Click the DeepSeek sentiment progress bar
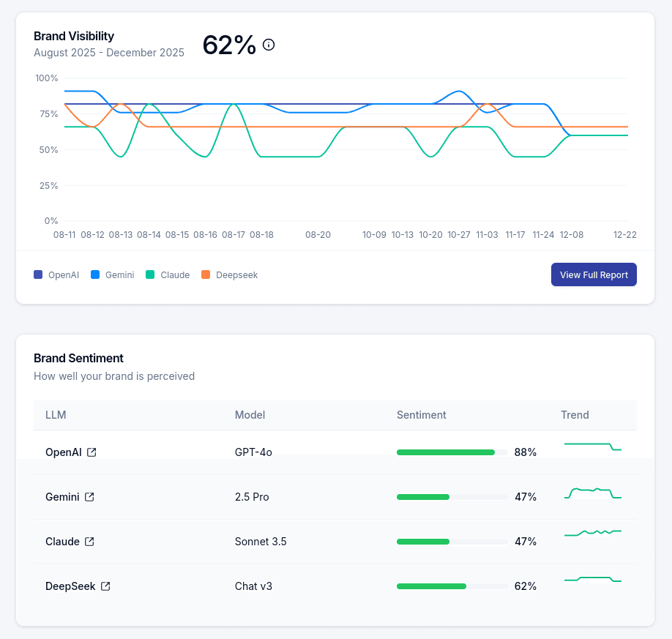Image resolution: width=672 pixels, height=639 pixels. click(452, 586)
